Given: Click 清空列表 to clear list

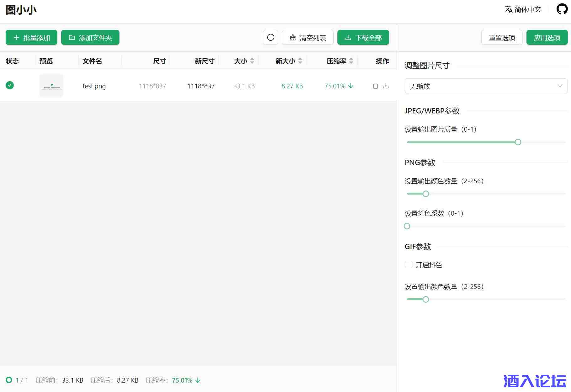Looking at the screenshot, I should [x=308, y=38].
